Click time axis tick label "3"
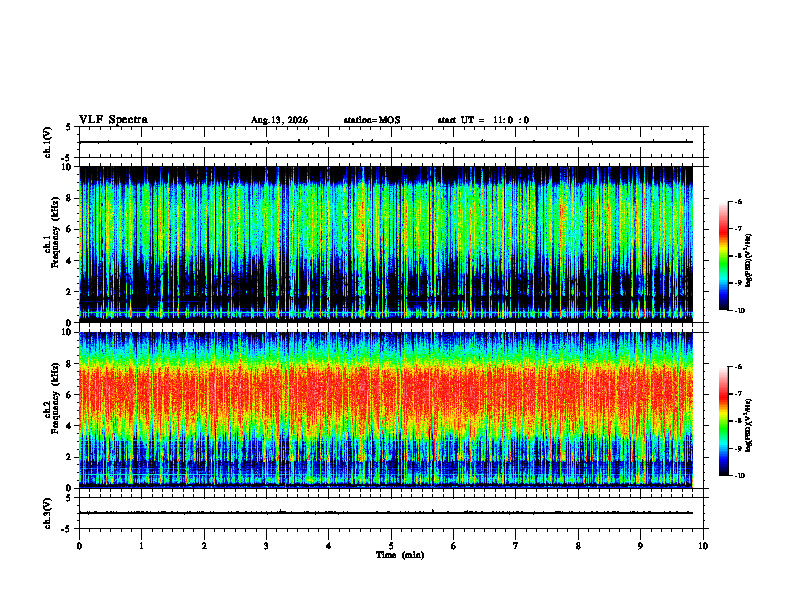Screen dimensions: 792x612 pos(266,546)
